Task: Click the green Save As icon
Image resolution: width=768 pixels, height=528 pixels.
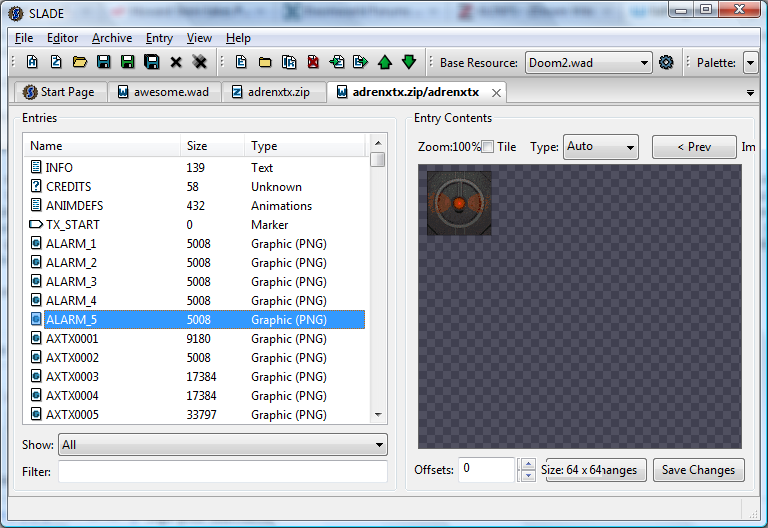Action: pyautogui.click(x=127, y=62)
